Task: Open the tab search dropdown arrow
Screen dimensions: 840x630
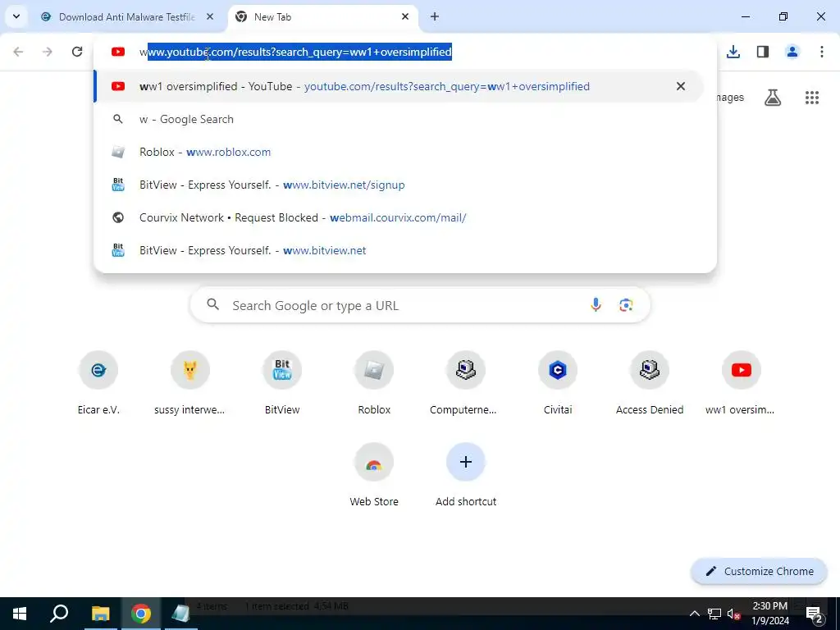Action: (x=16, y=16)
